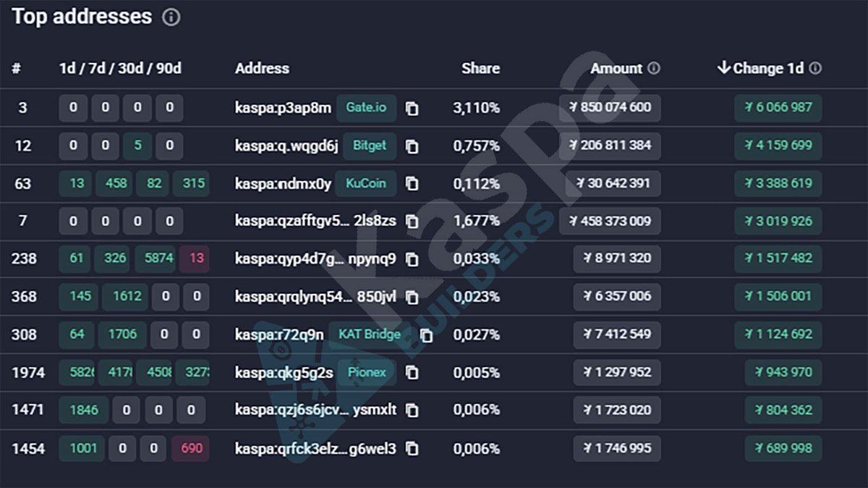Click the 458 badge in KuCoin row
This screenshot has height=488, width=868.
[x=116, y=183]
